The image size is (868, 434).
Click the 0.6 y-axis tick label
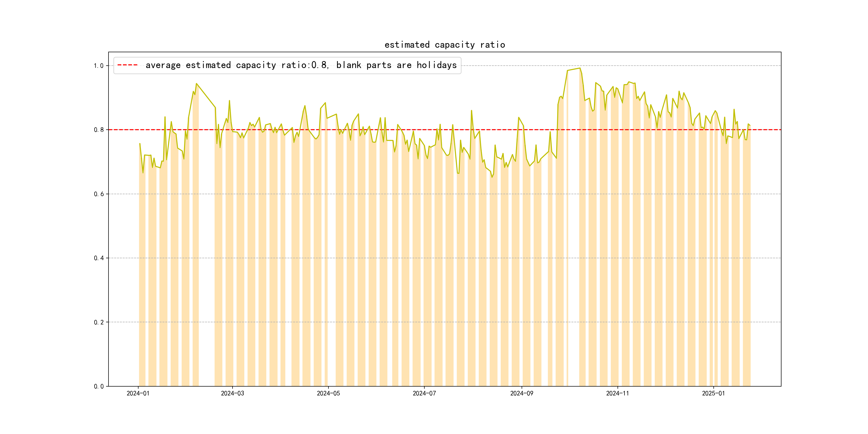click(x=98, y=194)
